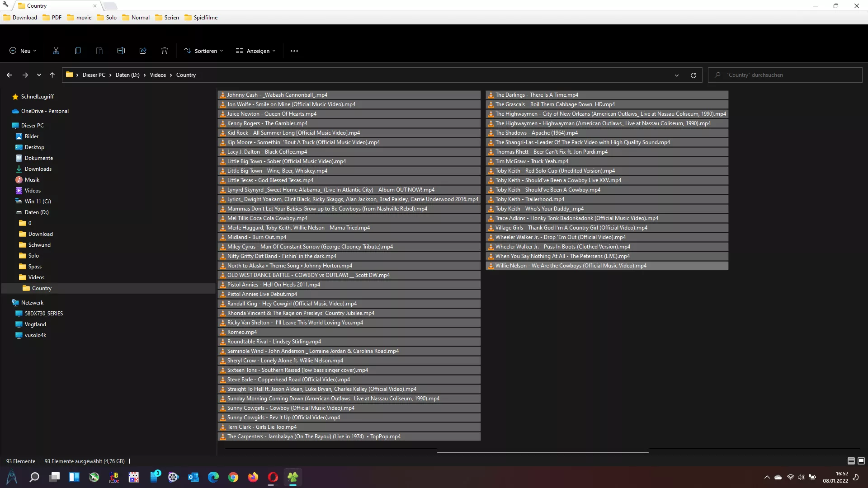Open Windows search magnifier on taskbar
868x488 pixels.
tap(34, 477)
